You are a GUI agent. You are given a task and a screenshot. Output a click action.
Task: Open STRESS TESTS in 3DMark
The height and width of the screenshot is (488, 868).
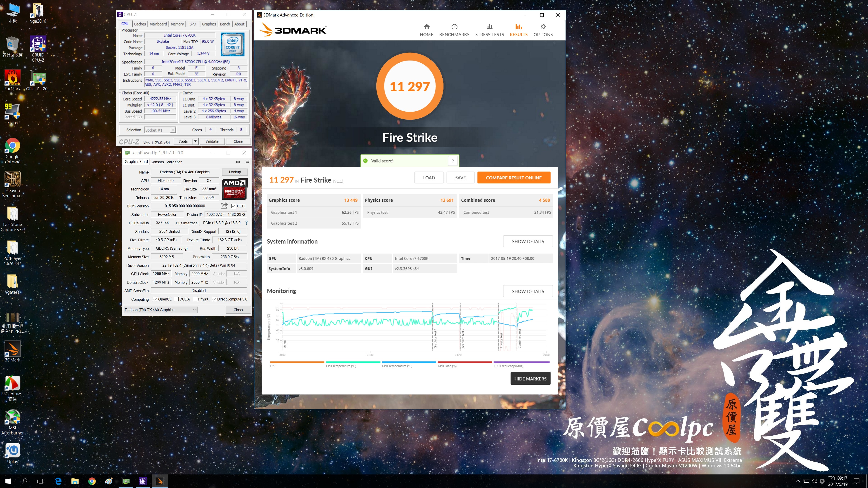pyautogui.click(x=489, y=30)
